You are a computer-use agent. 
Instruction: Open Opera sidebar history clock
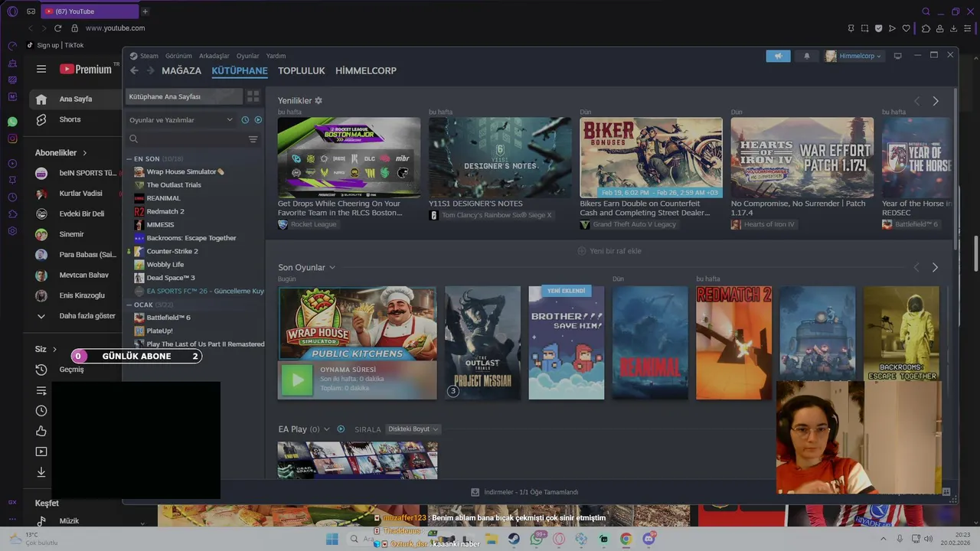click(12, 197)
